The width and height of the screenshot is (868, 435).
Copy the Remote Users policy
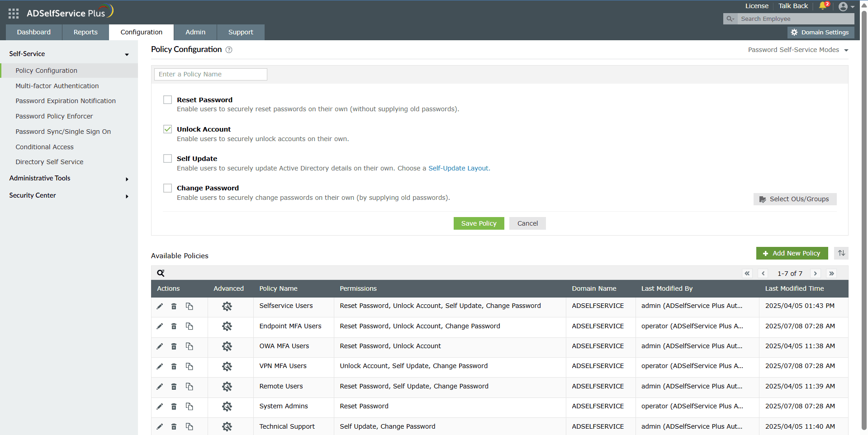click(190, 387)
